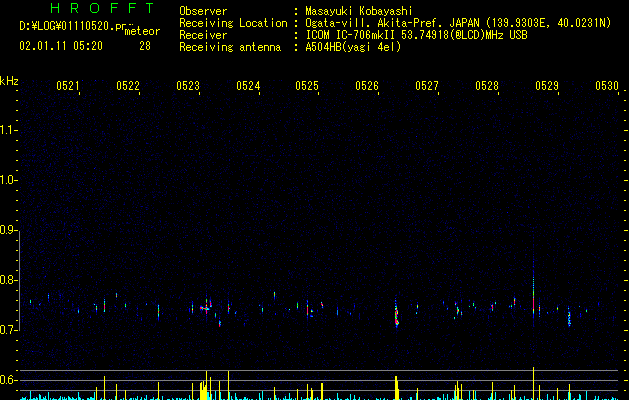Click the 0.9 kHz axis label
The width and height of the screenshot is (629, 400).
[x=8, y=230]
